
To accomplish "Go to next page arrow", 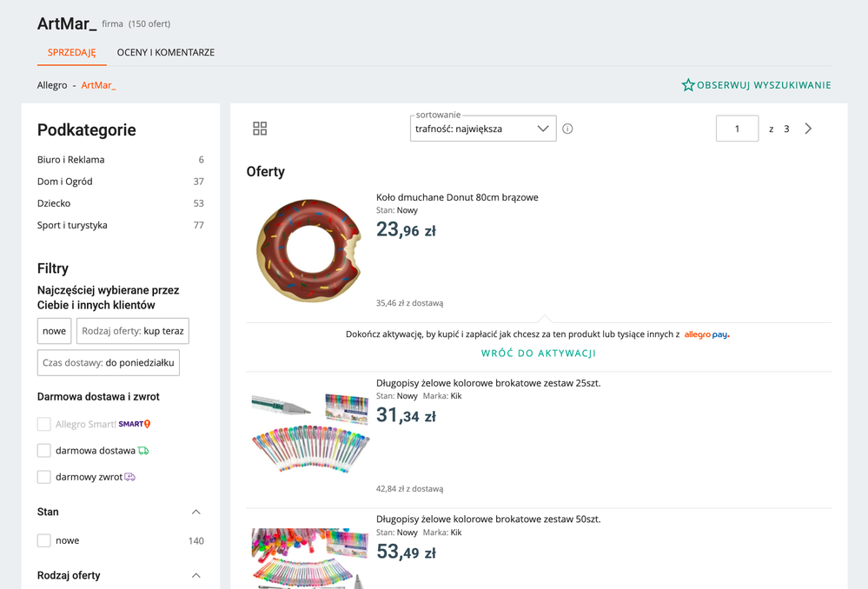I will (808, 129).
